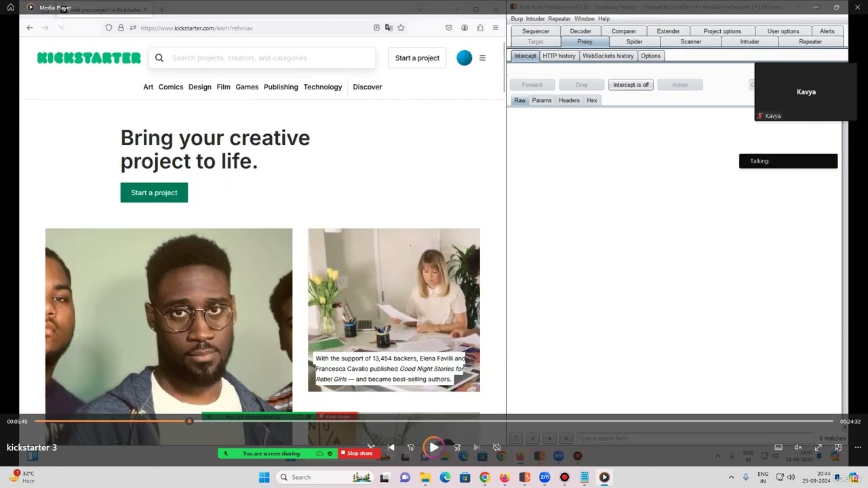The height and width of the screenshot is (488, 868).
Task: Open Kickstarter hamburger menu
Action: pos(483,58)
